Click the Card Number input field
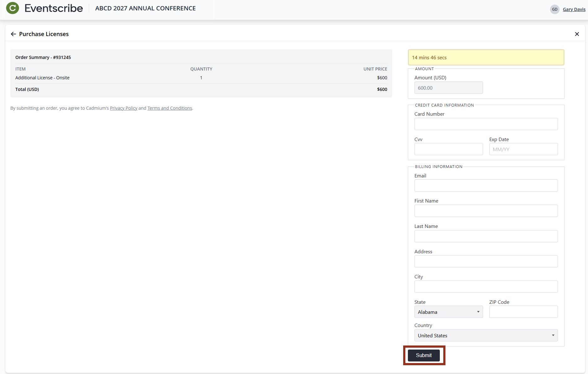The image size is (588, 374). (x=486, y=124)
